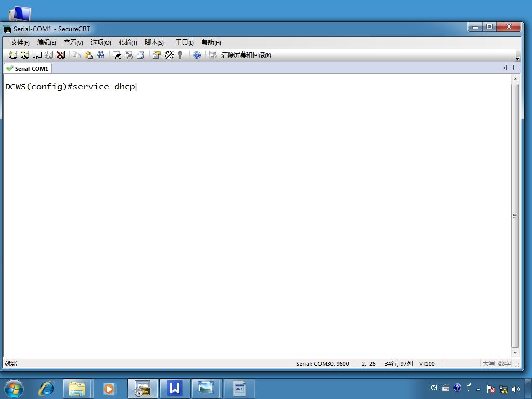Click the greyed Reconnect toolbar icon
This screenshot has width=532, height=399.
point(49,55)
